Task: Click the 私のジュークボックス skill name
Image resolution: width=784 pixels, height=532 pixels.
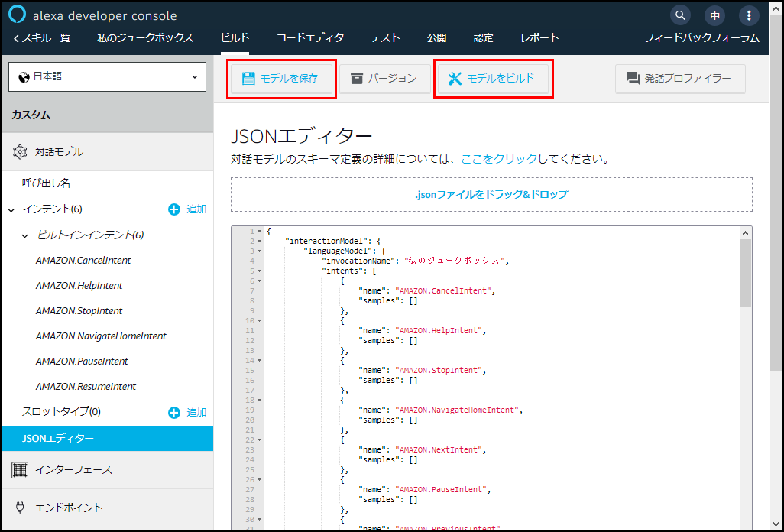Action: click(x=145, y=38)
